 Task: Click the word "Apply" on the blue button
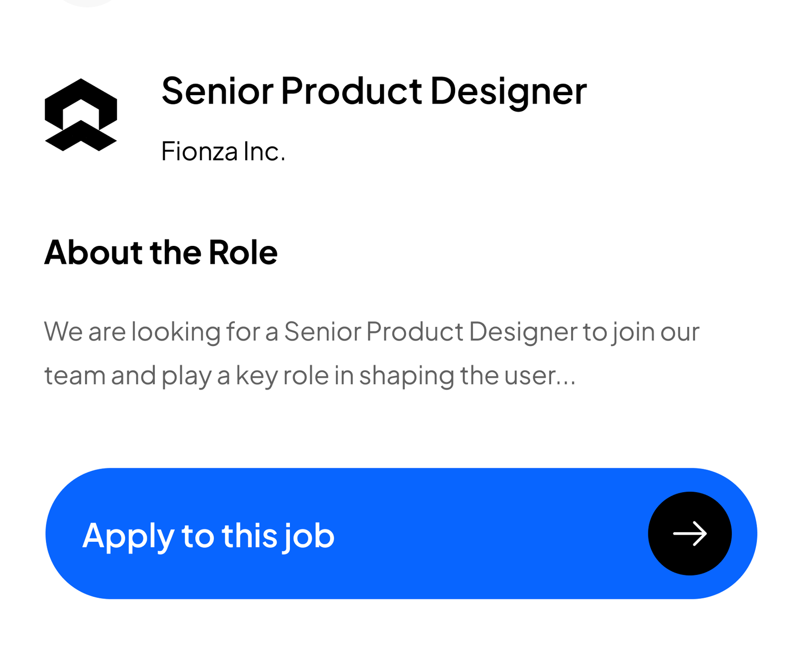click(128, 536)
